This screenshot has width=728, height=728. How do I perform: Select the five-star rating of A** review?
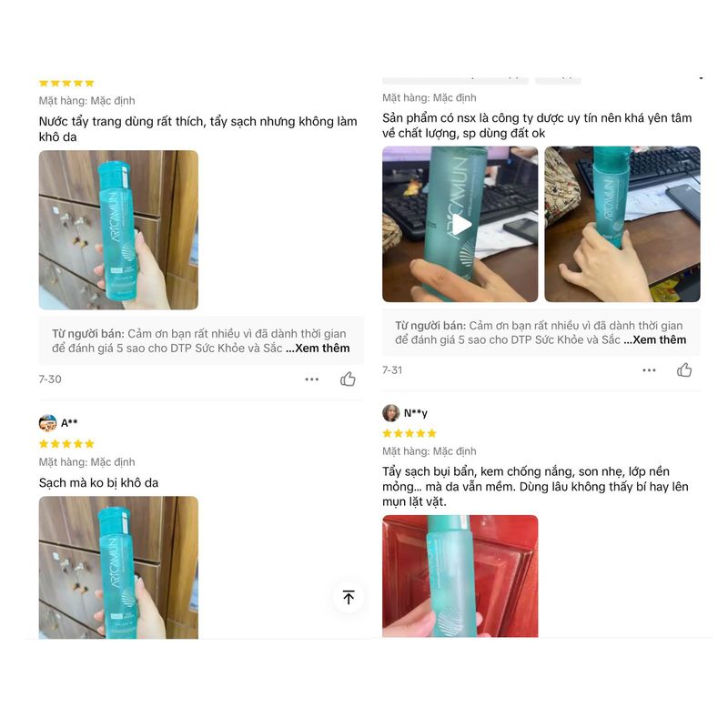(66, 444)
